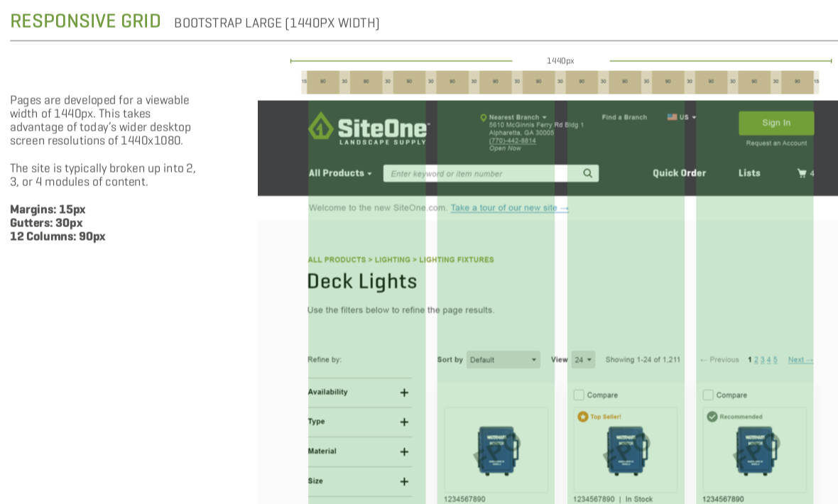
Task: Click the 1234567890 | In Stock text
Action: pyautogui.click(x=613, y=499)
